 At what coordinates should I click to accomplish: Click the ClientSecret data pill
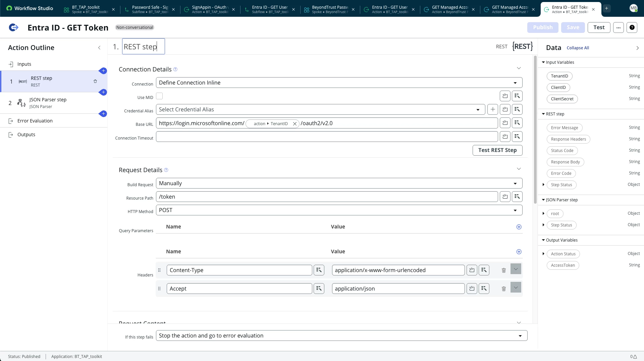point(562,99)
